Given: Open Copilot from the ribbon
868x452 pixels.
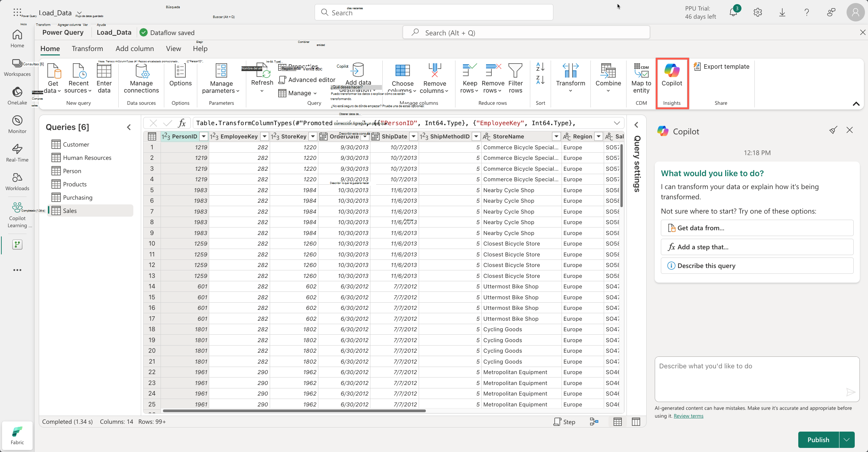Looking at the screenshot, I should pos(672,75).
